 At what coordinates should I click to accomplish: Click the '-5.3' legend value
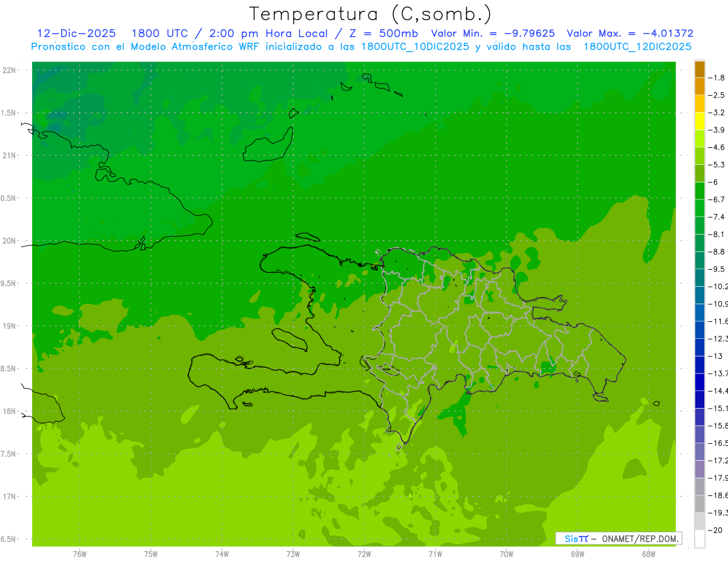tap(717, 165)
